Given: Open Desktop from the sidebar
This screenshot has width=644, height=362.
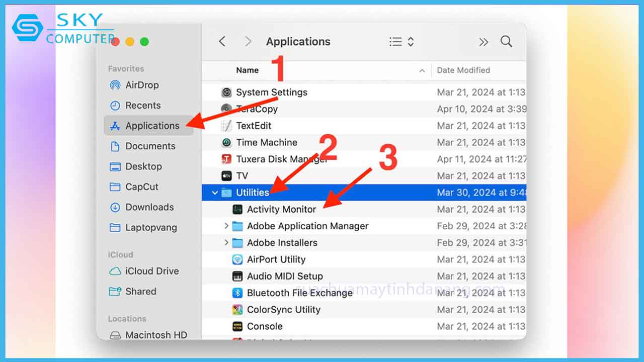Looking at the screenshot, I should click(135, 166).
